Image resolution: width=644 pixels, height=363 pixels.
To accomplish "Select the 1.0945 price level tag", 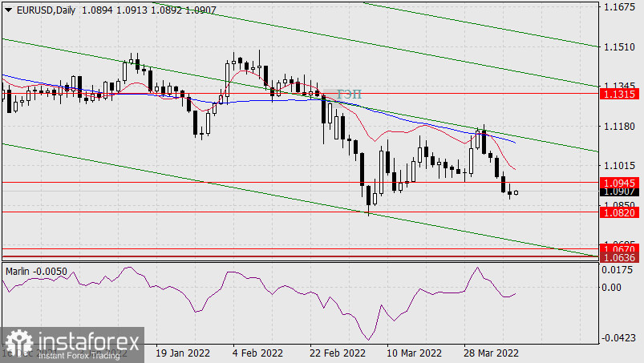I will pyautogui.click(x=620, y=182).
